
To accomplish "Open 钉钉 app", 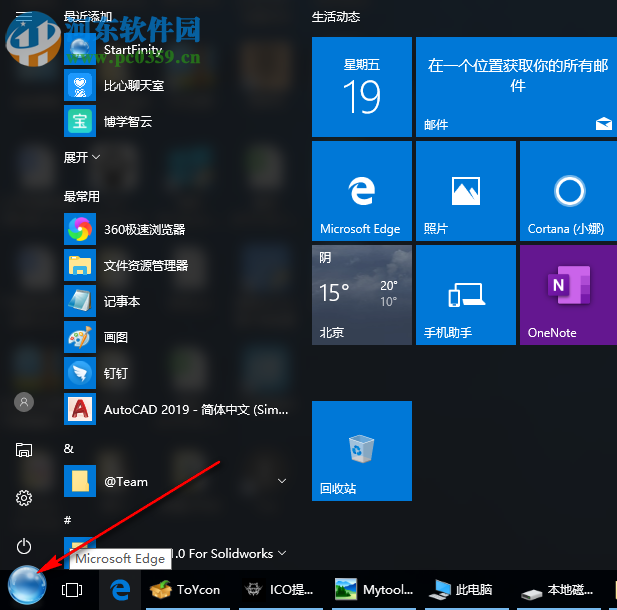I will tap(177, 373).
